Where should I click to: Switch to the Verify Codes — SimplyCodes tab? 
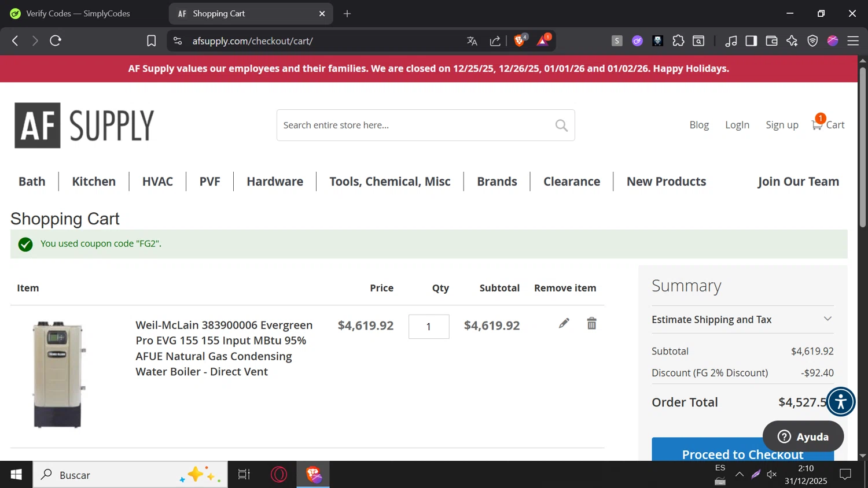point(78,13)
